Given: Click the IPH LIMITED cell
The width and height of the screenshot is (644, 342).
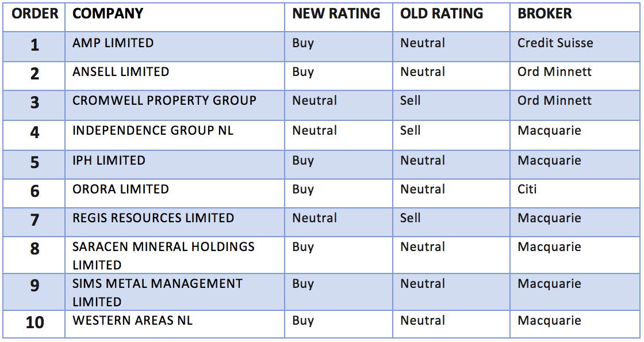Looking at the screenshot, I should (x=109, y=161).
